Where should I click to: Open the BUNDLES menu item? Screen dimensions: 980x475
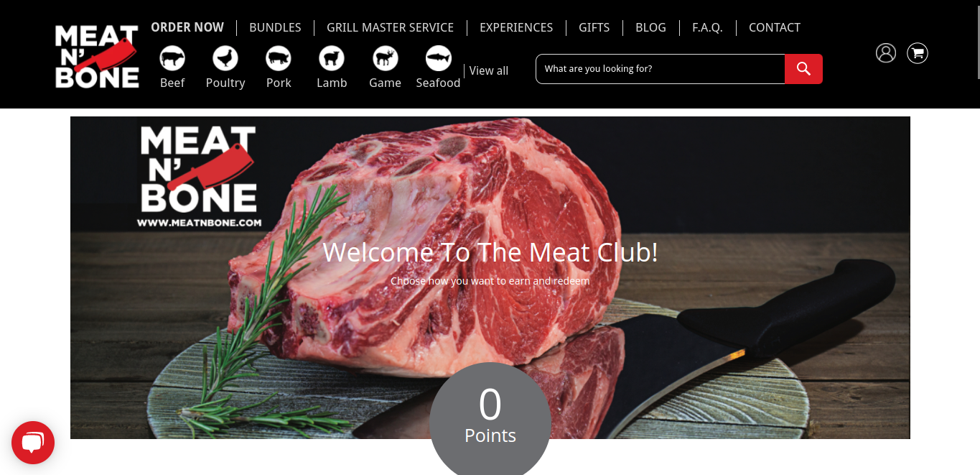point(275,27)
